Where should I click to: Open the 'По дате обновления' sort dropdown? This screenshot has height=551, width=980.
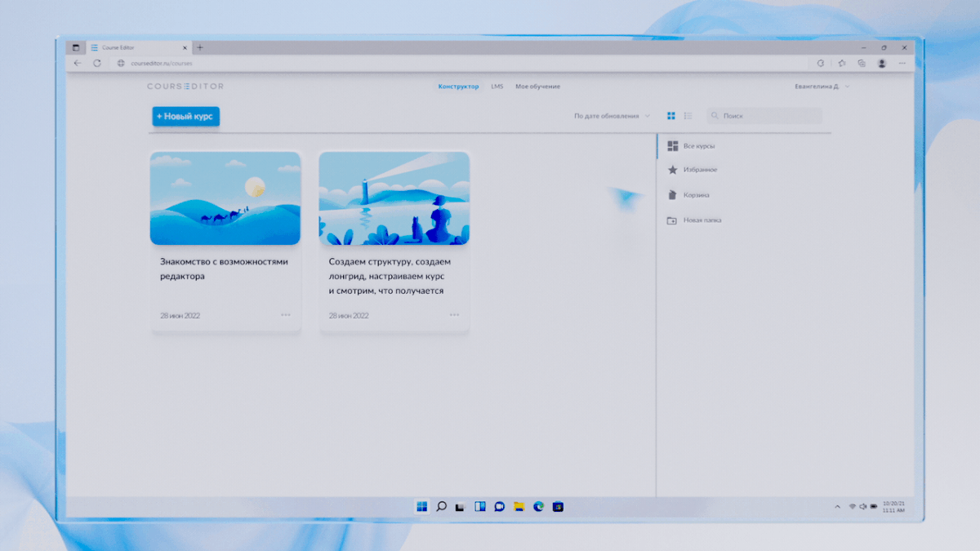pyautogui.click(x=612, y=116)
